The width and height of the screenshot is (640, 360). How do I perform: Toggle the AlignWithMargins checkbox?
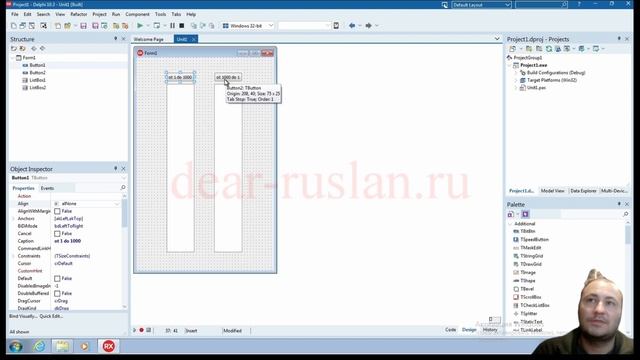click(x=57, y=211)
